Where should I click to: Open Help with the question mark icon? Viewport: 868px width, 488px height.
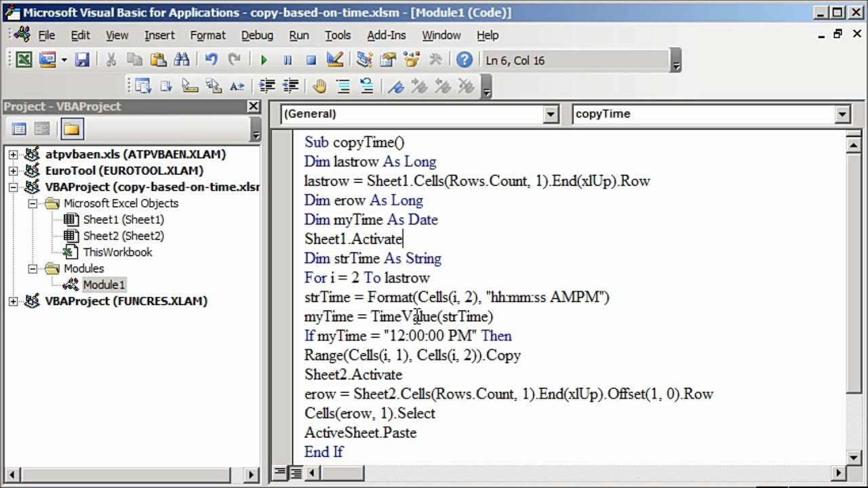point(464,60)
